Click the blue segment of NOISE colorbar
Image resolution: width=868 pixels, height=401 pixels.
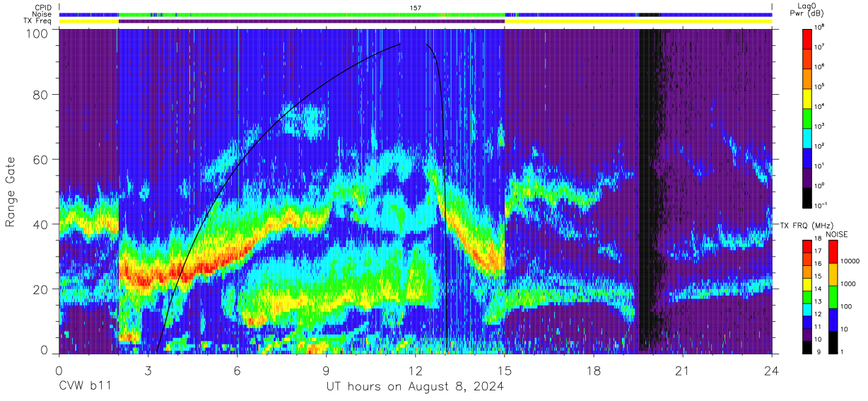[x=833, y=319]
